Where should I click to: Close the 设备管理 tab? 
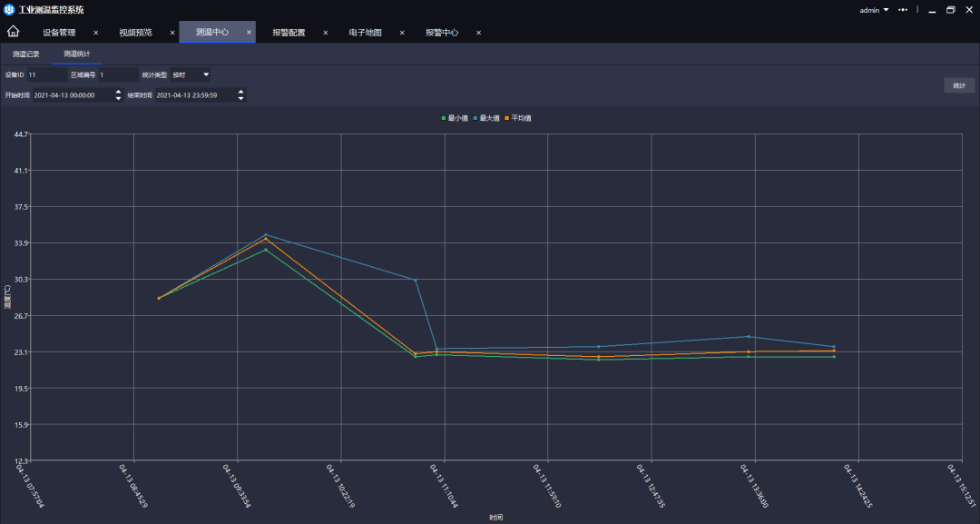(95, 33)
